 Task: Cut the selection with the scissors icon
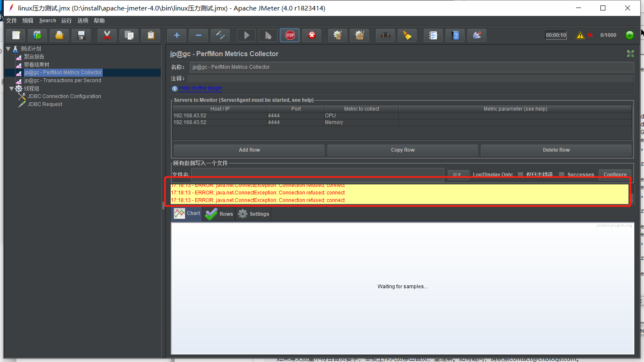click(x=107, y=35)
